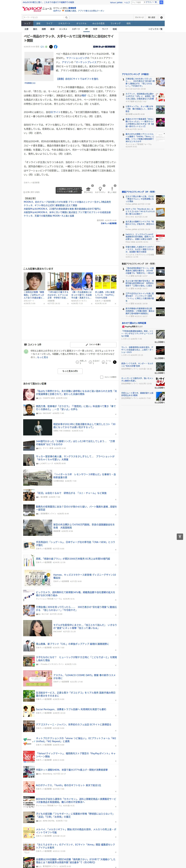
Task: Open the article's main photo thumbnail
Action: 39,66
